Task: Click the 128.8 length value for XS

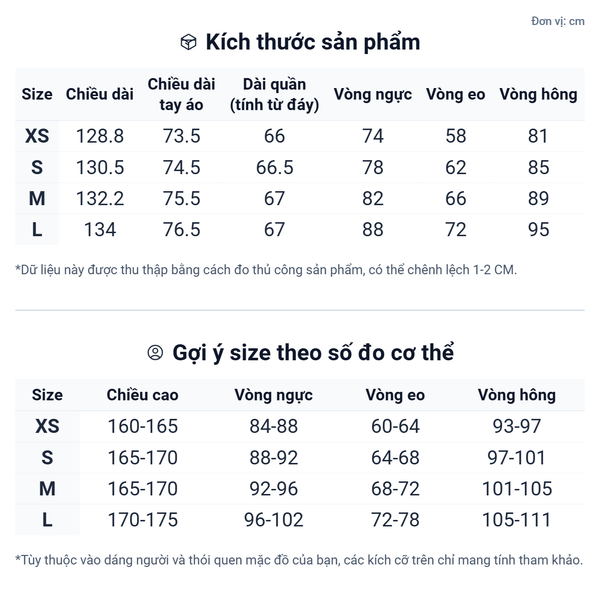Action: pyautogui.click(x=100, y=137)
